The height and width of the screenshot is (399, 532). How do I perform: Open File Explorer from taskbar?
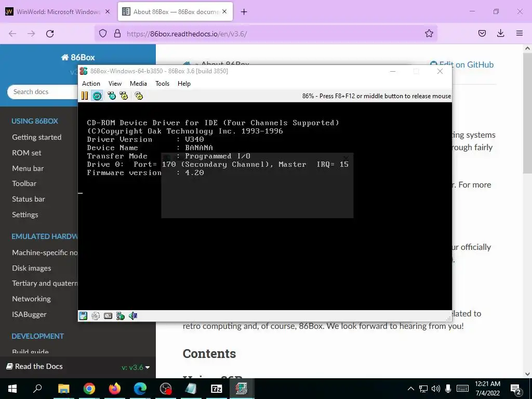pos(63,389)
